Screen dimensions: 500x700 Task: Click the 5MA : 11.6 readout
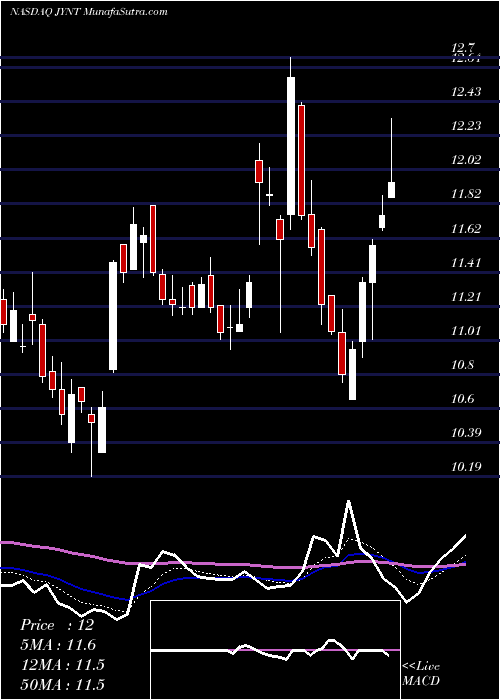tap(58, 645)
